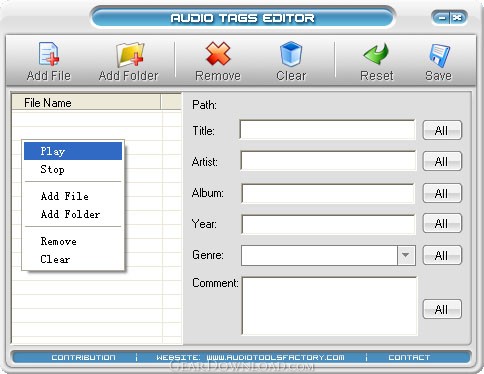The height and width of the screenshot is (374, 484).
Task: Focus the Year input field
Action: [x=328, y=224]
